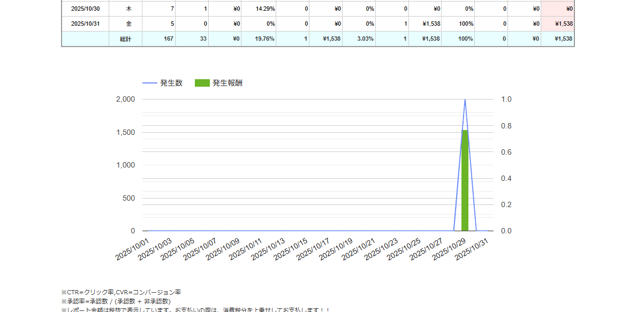644x312 pixels.
Task: Select the 発生数 legend label text
Action: pos(171,83)
